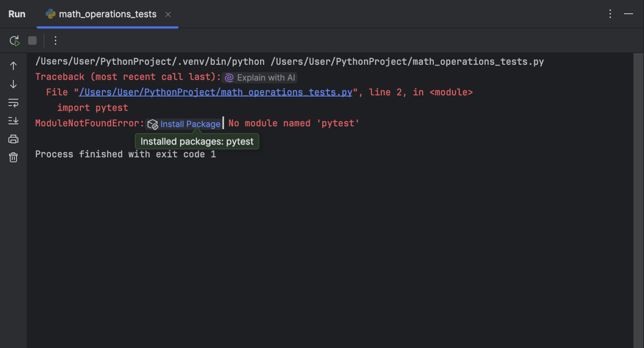Viewport: 644px width, 348px height.
Task: Click Install Package for pytest
Action: coord(190,124)
